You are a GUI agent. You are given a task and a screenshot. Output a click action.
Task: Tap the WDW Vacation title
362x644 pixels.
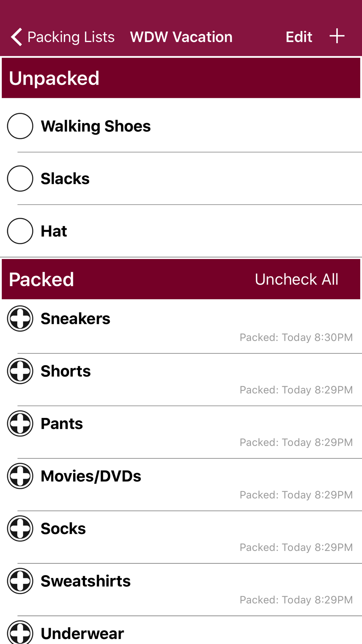pyautogui.click(x=181, y=37)
